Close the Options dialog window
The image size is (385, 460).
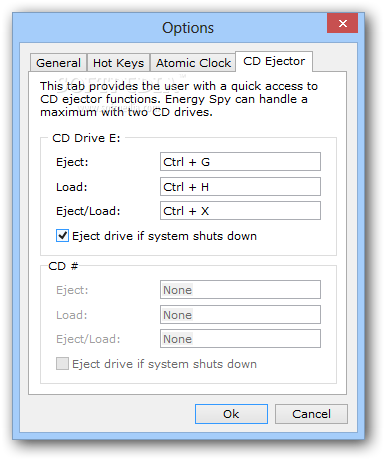click(342, 23)
